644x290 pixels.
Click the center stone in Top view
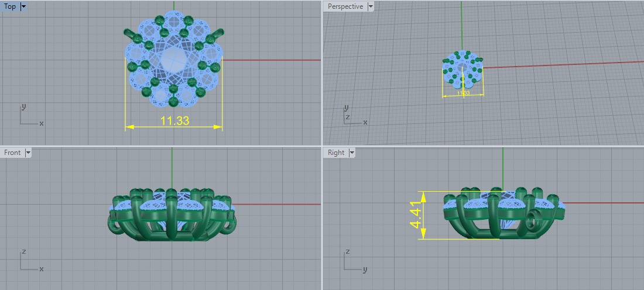[x=174, y=60]
